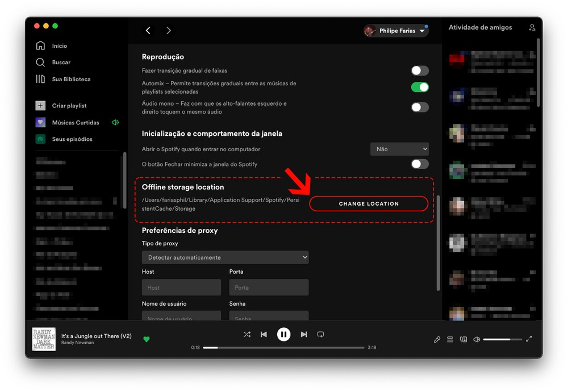Open Sua Biblioteca in sidebar
The height and width of the screenshot is (392, 568).
(70, 79)
